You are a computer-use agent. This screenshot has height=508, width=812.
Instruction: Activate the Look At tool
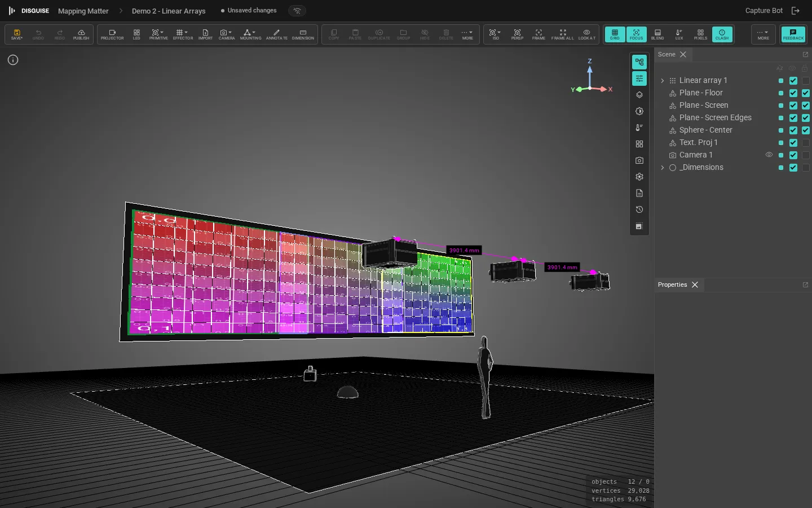point(586,34)
